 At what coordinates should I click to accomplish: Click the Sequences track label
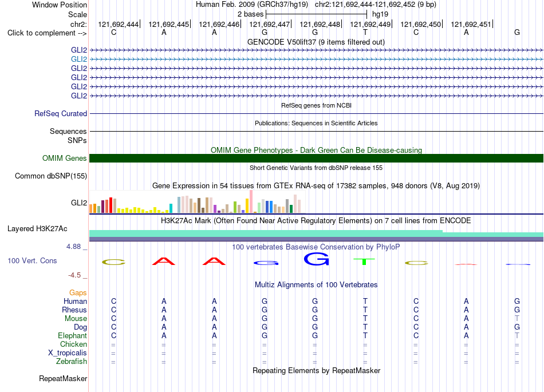pos(68,132)
